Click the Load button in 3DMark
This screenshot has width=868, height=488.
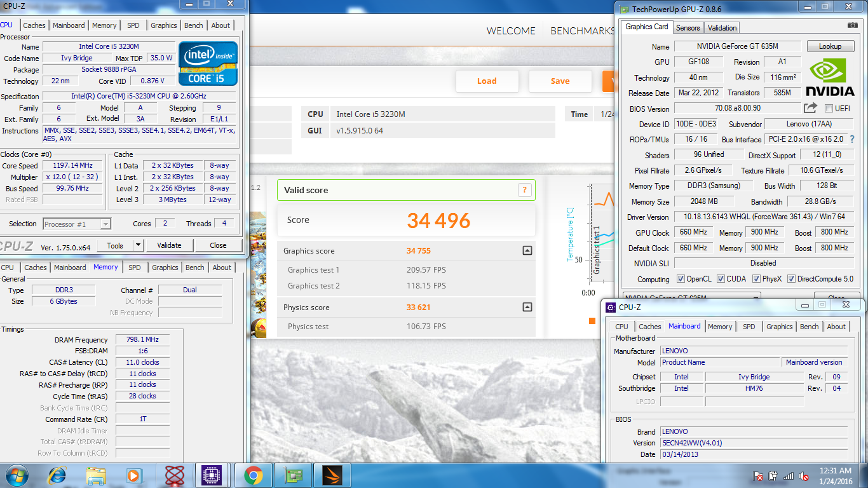487,81
